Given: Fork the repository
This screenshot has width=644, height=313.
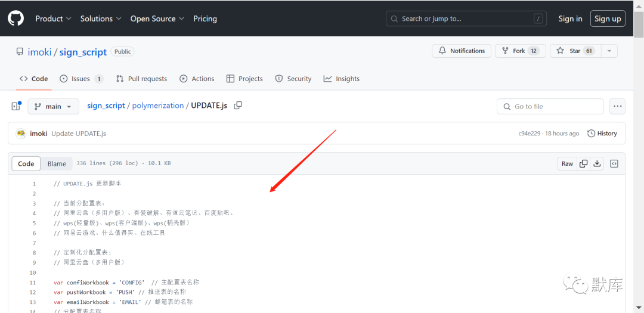Looking at the screenshot, I should (521, 51).
